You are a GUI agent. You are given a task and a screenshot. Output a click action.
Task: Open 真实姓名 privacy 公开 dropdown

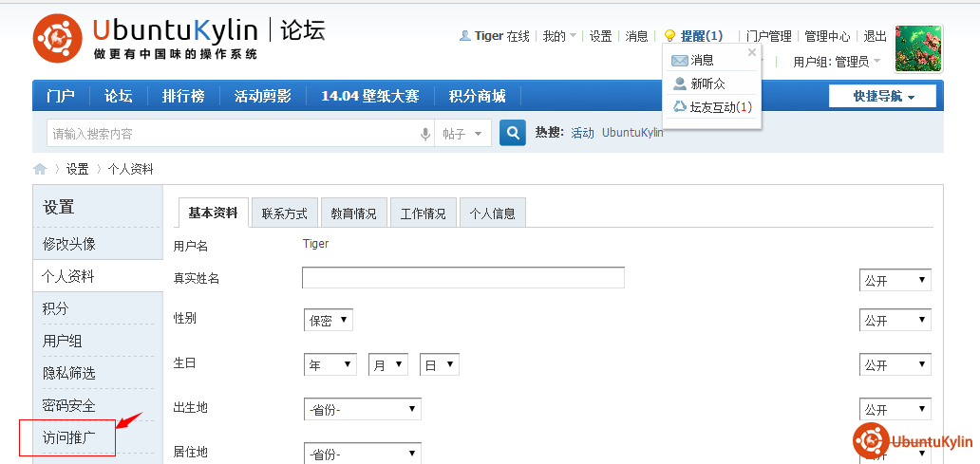pyautogui.click(x=895, y=280)
